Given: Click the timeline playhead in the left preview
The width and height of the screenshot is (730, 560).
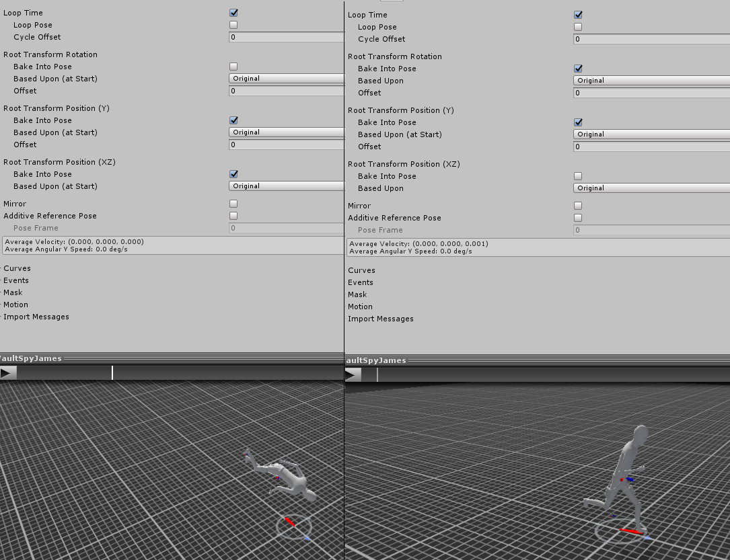Looking at the screenshot, I should pos(112,373).
